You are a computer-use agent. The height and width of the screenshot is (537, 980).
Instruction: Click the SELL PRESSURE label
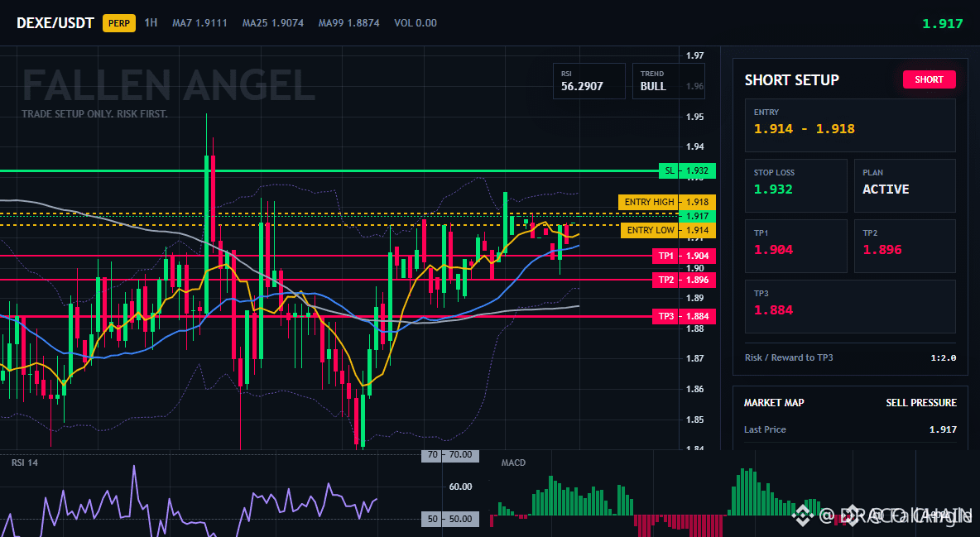(x=921, y=403)
